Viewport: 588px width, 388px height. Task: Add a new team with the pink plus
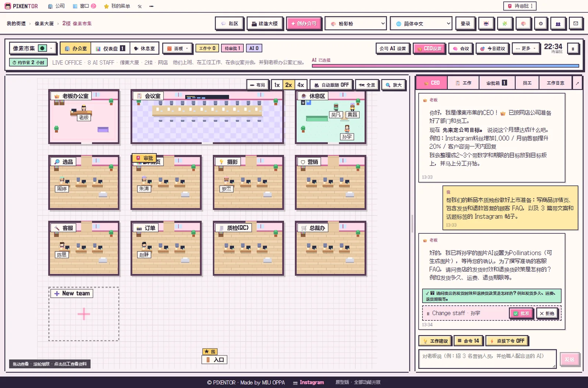(x=84, y=314)
